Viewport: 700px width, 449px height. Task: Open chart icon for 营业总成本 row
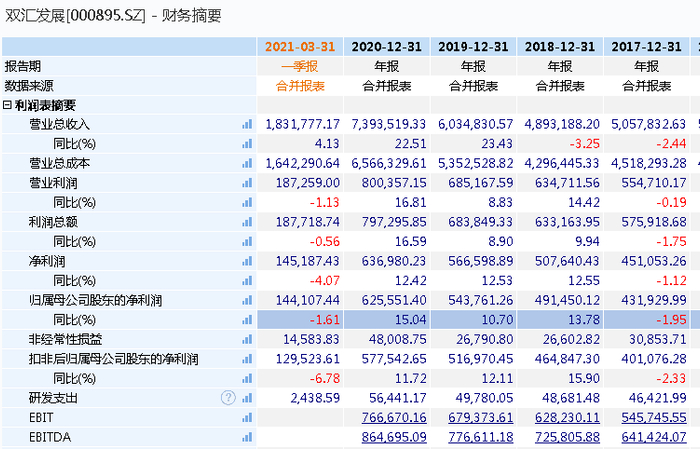pyautogui.click(x=247, y=163)
